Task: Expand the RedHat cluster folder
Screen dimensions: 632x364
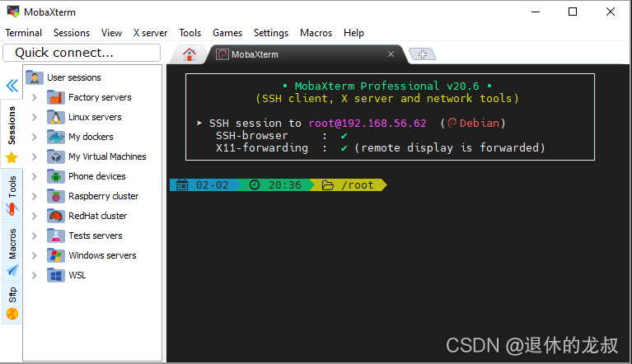Action: (35, 216)
